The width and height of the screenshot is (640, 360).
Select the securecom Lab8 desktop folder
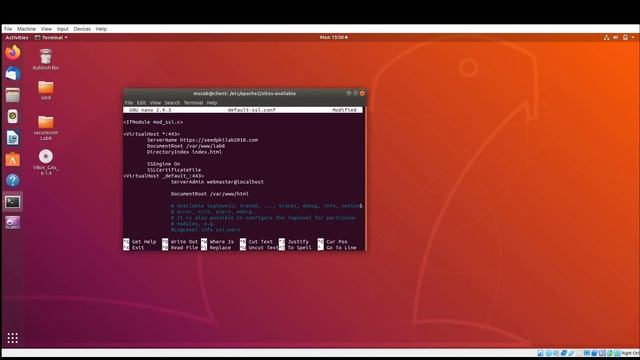tap(46, 128)
